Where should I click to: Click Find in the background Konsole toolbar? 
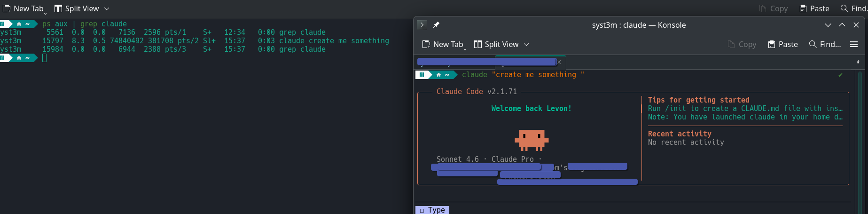coord(854,8)
